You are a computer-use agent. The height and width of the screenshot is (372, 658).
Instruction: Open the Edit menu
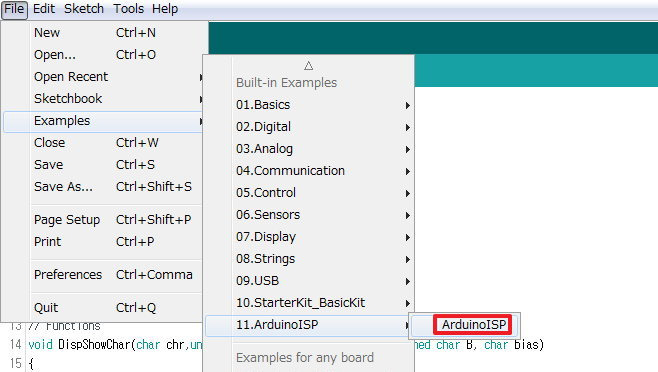44,9
